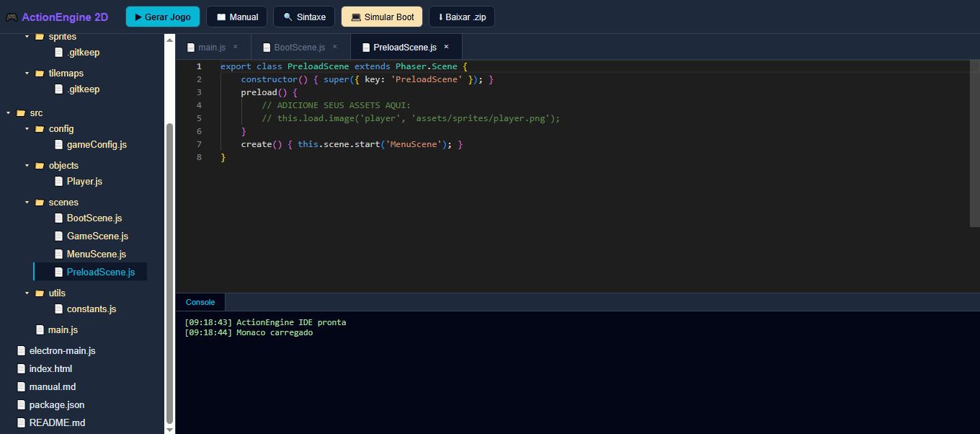Screen dimensions: 980x434
Task: Collapse the src folder arrow
Action: pos(9,113)
